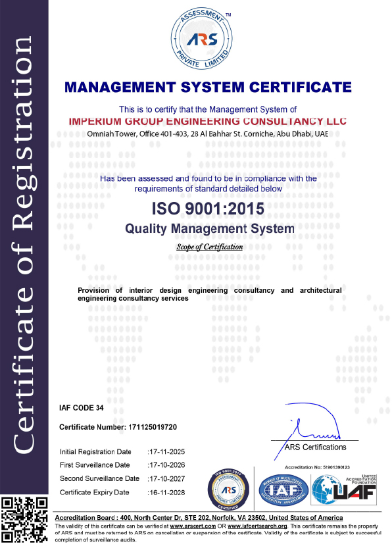
Task: Click second surveillance date 17-10-2027
Action: pyautogui.click(x=166, y=479)
